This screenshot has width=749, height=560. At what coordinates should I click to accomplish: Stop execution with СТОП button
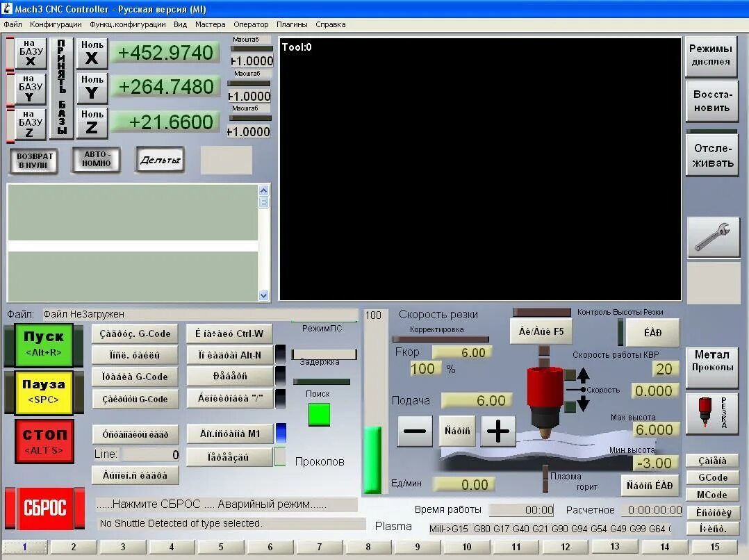pyautogui.click(x=44, y=441)
